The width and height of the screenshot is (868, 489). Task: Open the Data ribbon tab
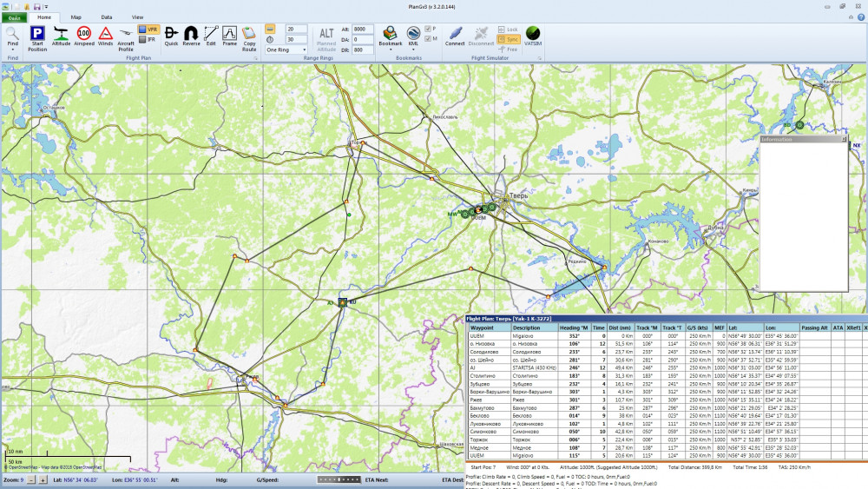(x=107, y=17)
